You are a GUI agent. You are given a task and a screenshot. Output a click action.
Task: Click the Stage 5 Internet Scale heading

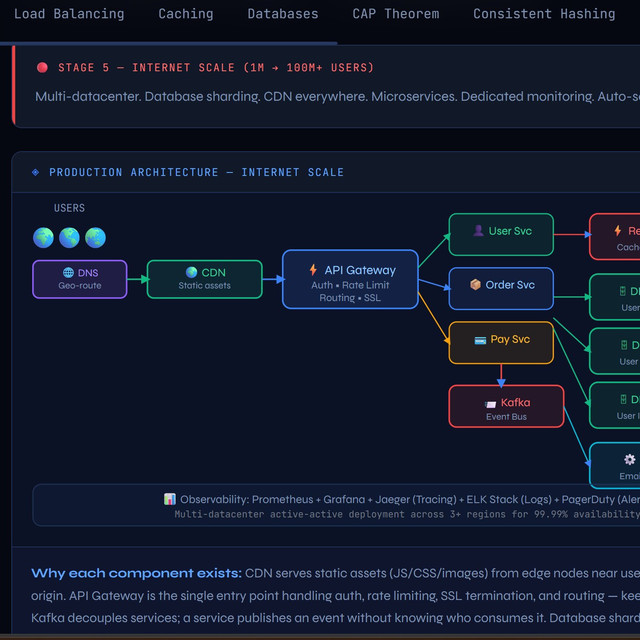pos(216,67)
